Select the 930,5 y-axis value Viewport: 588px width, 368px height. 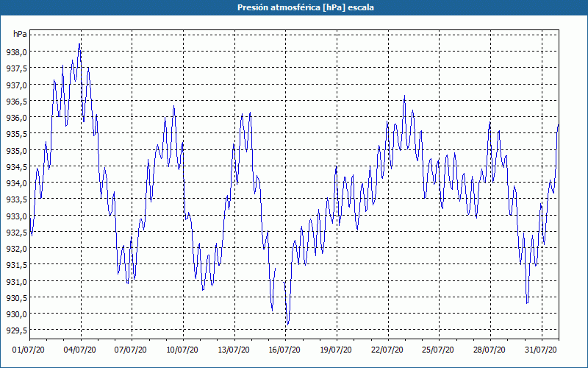click(x=16, y=298)
